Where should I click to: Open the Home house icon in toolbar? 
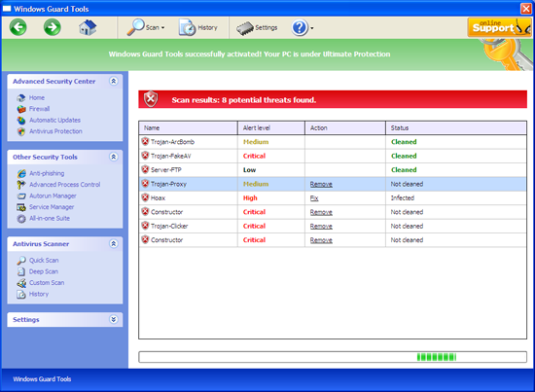(x=88, y=27)
